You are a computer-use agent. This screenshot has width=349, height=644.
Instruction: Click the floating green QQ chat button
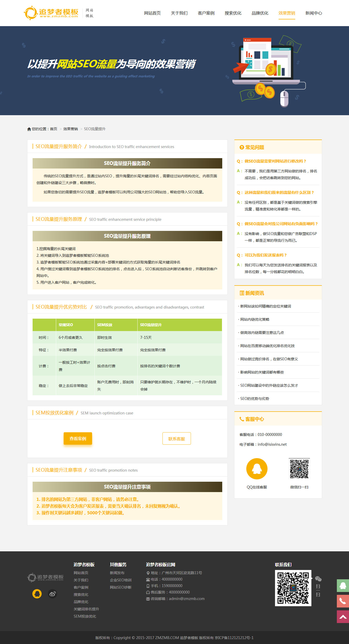click(343, 586)
